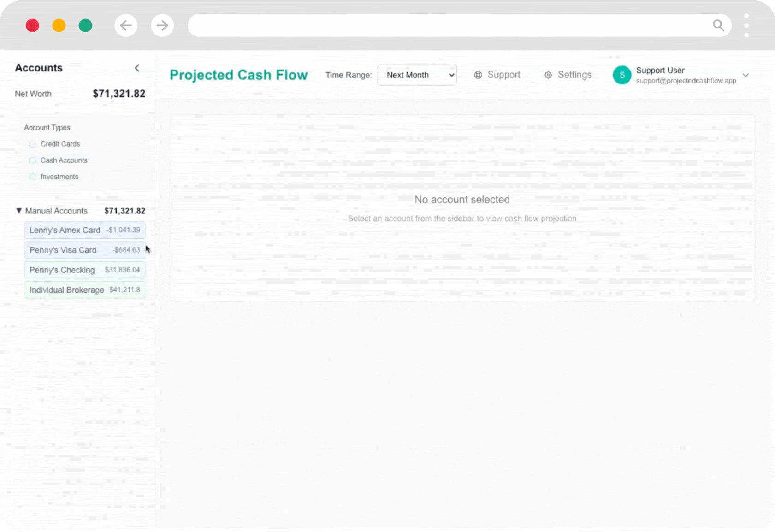Open the browser three-dot menu
The height and width of the screenshot is (532, 775).
point(746,25)
